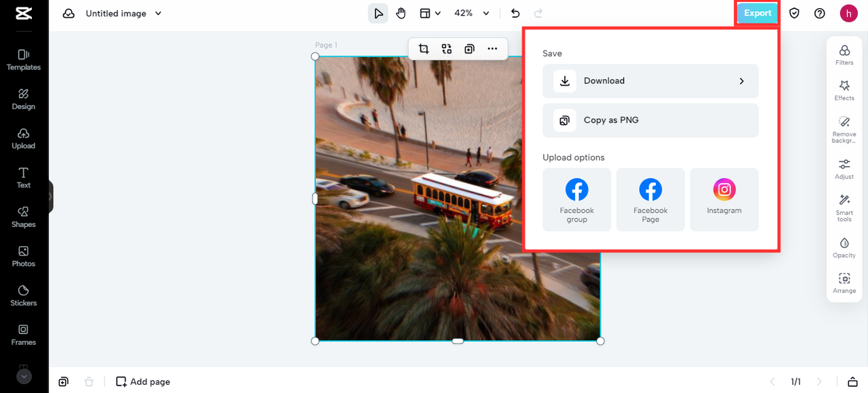Click the CapCut logo icon

24,13
